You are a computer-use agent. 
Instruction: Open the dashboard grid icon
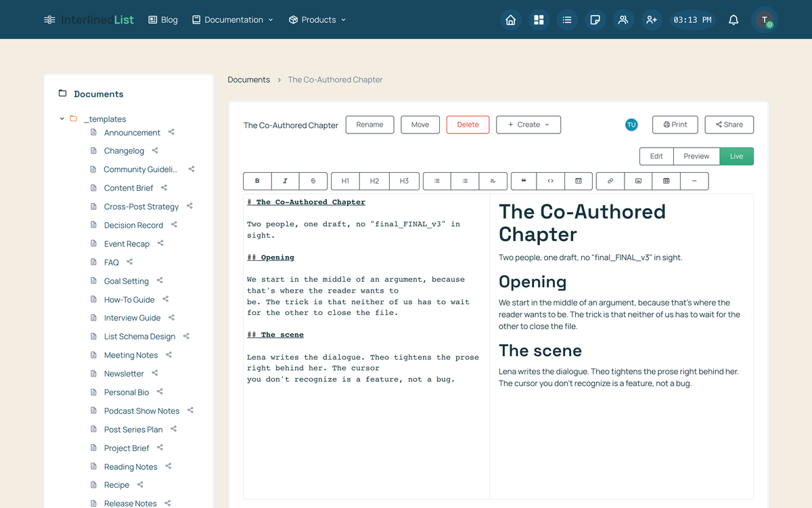[x=539, y=20]
